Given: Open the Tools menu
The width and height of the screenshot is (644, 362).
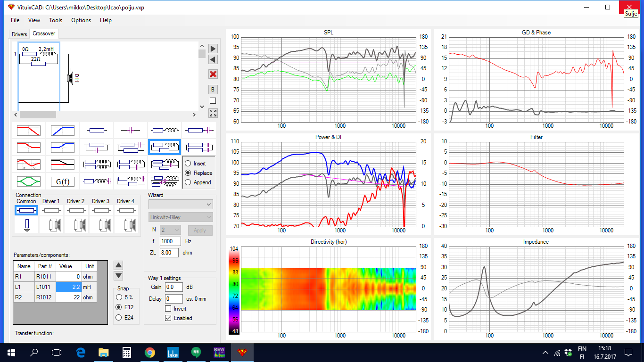Looking at the screenshot, I should 56,20.
